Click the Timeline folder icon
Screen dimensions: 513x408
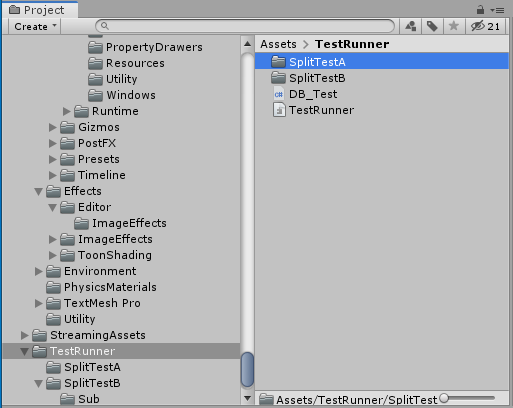point(67,175)
